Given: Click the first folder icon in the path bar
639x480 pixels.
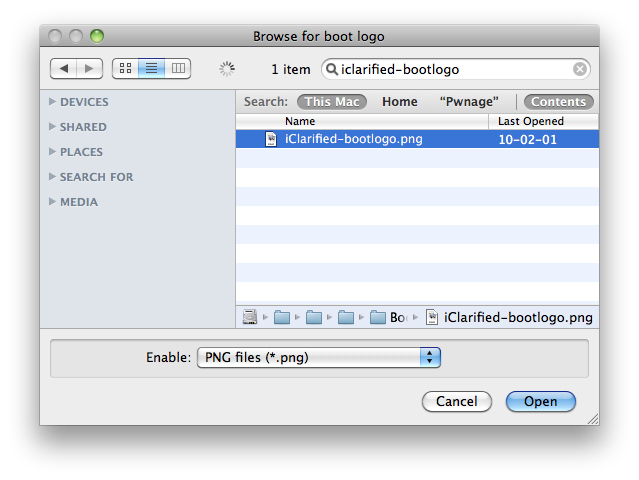Looking at the screenshot, I should tap(282, 317).
